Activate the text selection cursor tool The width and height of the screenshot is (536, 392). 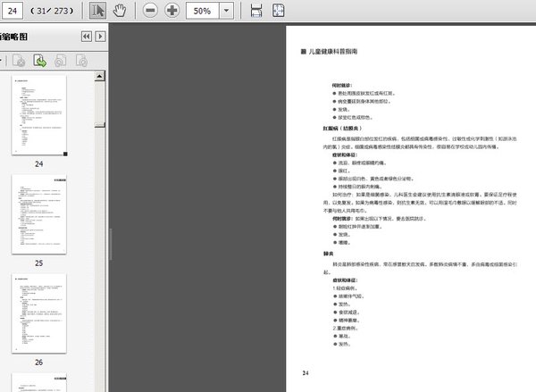pyautogui.click(x=97, y=11)
